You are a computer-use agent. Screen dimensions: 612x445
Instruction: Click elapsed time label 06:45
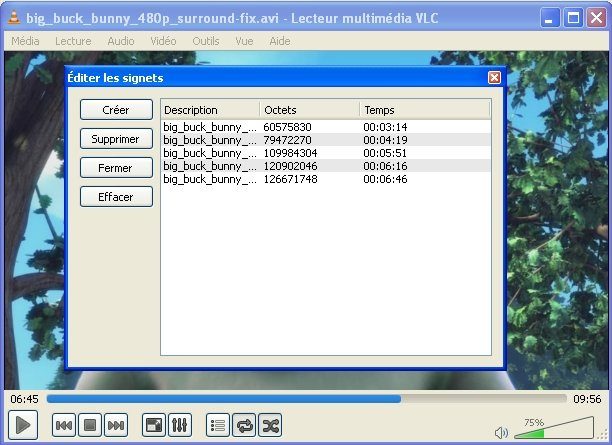[x=25, y=399]
